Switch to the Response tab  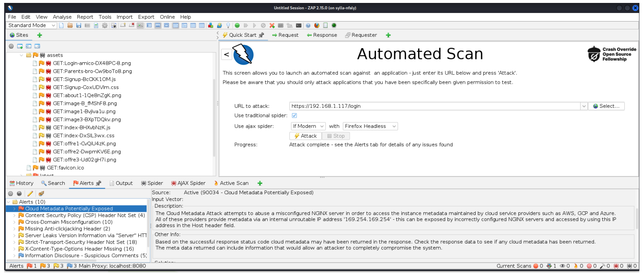322,35
